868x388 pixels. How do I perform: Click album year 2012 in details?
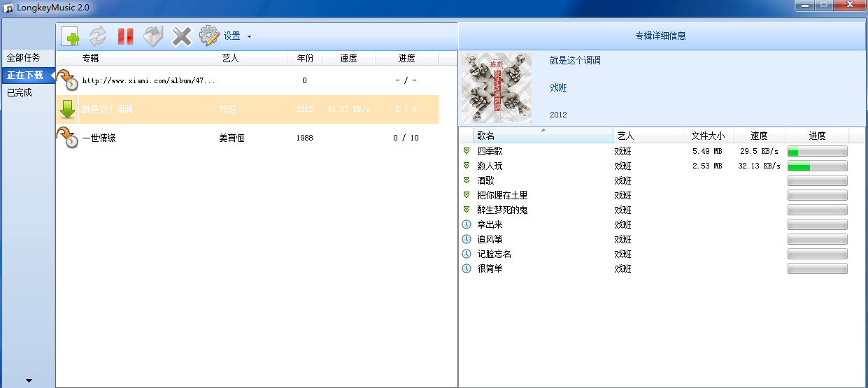(x=558, y=115)
